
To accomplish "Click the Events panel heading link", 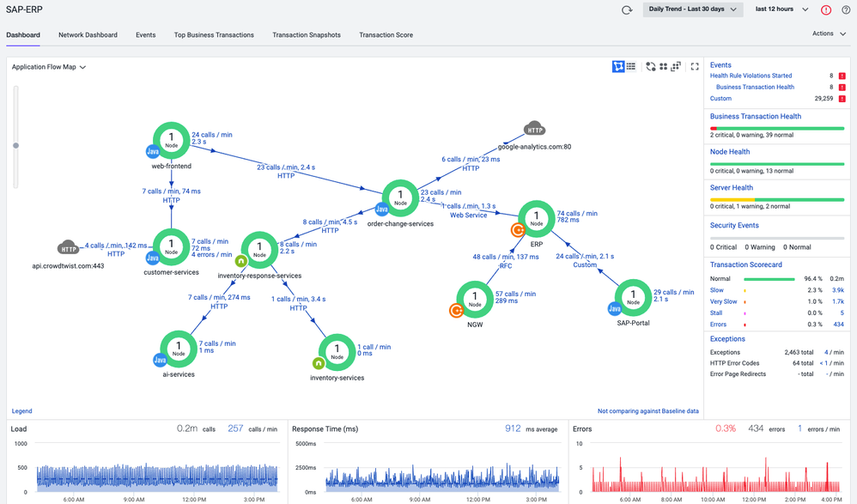I will (720, 65).
